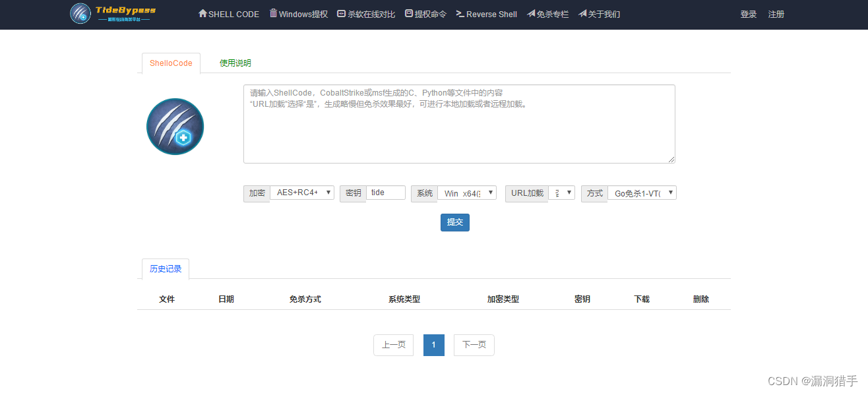Click the paper plane icon beside 免杀专栏
The image size is (868, 393).
pyautogui.click(x=531, y=13)
